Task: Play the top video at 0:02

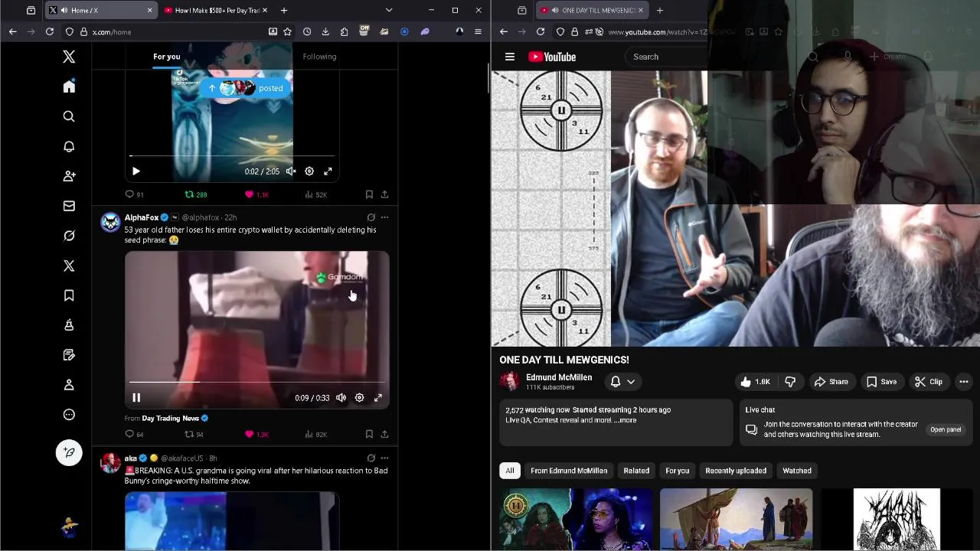Action: 136,171
